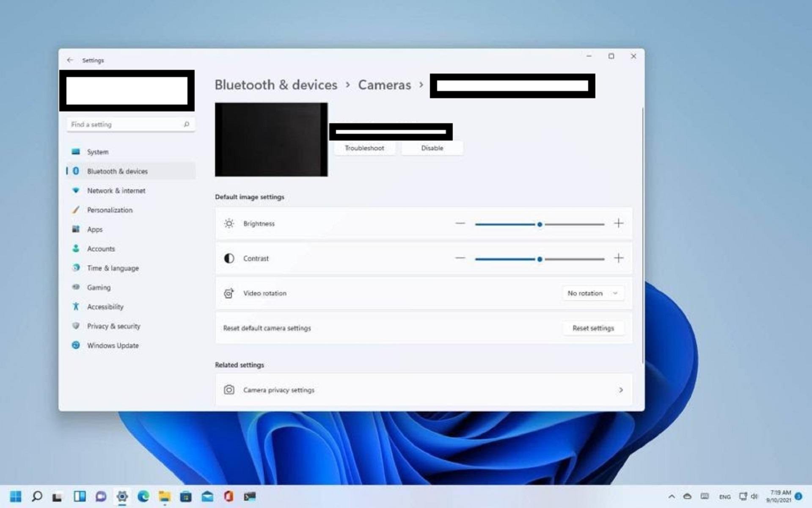Go to Bluetooth & devices via breadcrumb
This screenshot has width=812, height=508.
tap(275, 85)
